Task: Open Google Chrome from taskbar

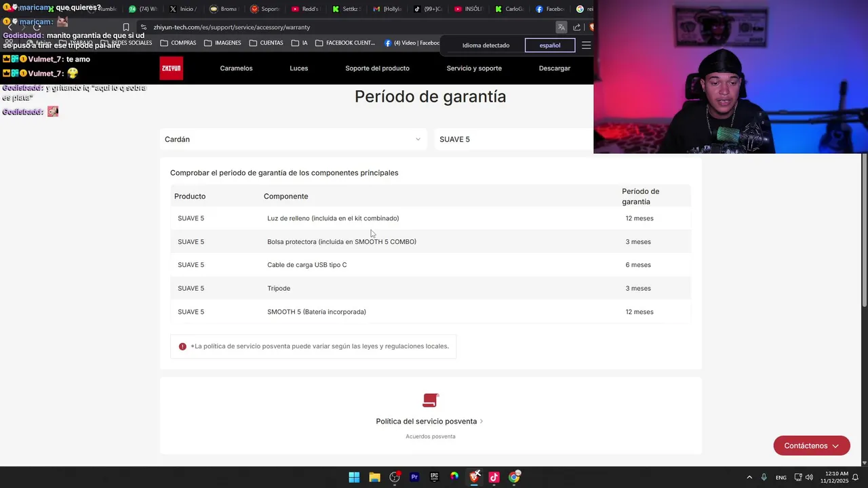Action: [x=514, y=477]
